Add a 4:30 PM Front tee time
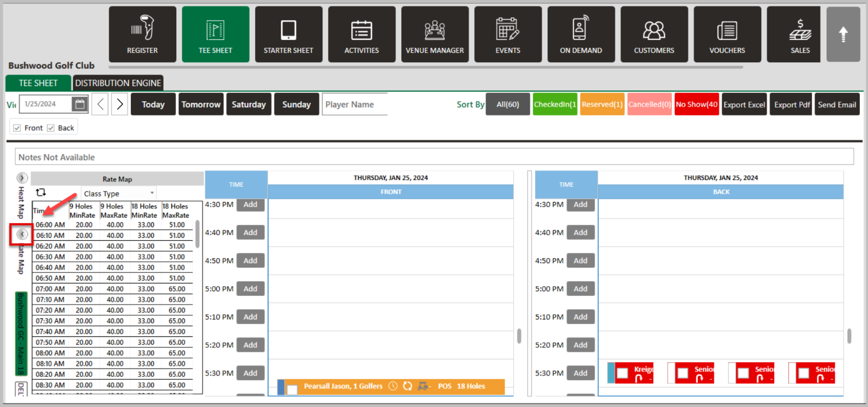This screenshot has width=868, height=407. (x=251, y=205)
